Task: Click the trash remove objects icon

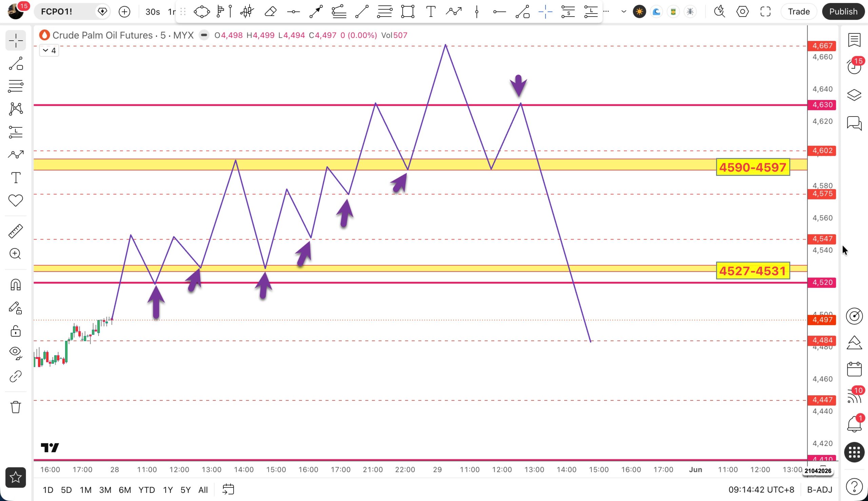Action: 16,407
